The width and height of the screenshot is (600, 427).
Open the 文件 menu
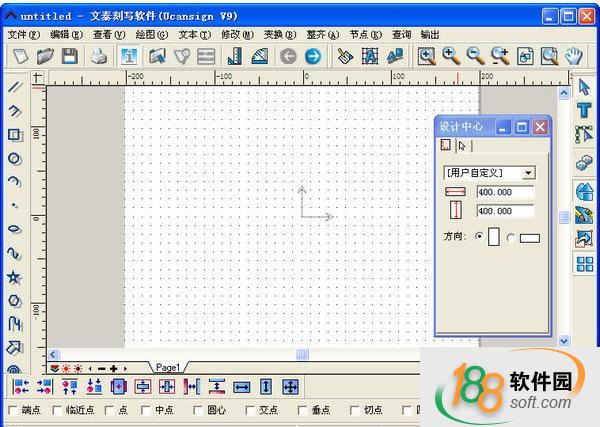pyautogui.click(x=21, y=34)
